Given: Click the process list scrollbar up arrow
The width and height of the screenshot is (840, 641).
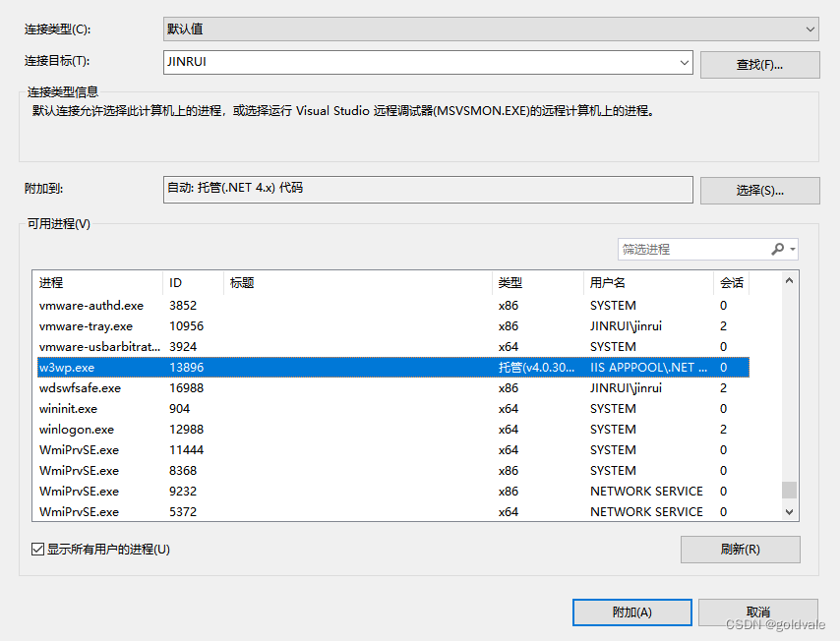Looking at the screenshot, I should pos(789,283).
